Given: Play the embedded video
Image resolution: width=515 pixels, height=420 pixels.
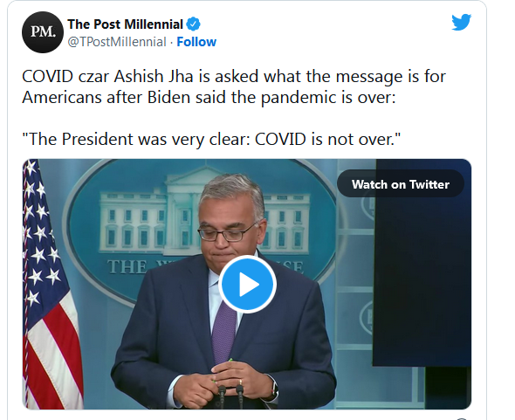Looking at the screenshot, I should click(x=247, y=284).
